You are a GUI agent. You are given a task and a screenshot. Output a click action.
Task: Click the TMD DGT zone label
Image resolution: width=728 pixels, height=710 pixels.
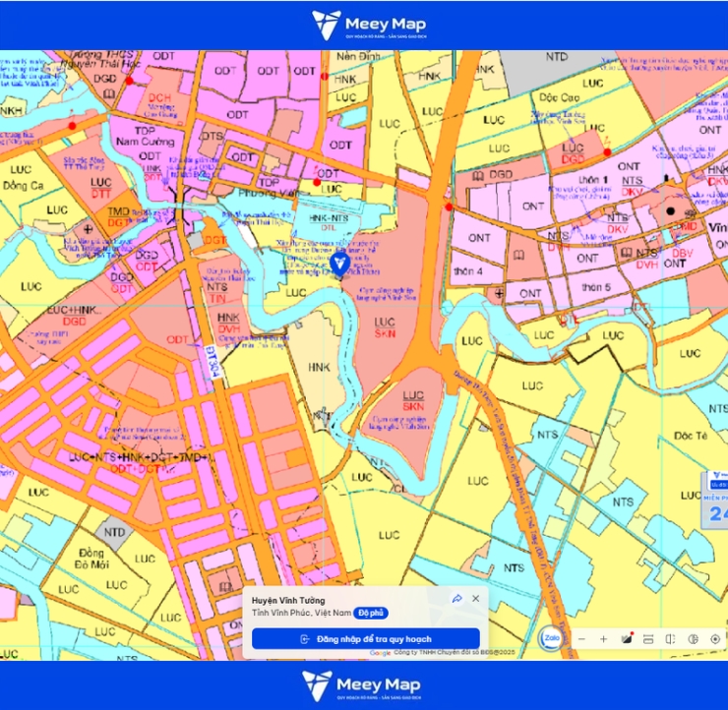(x=118, y=217)
